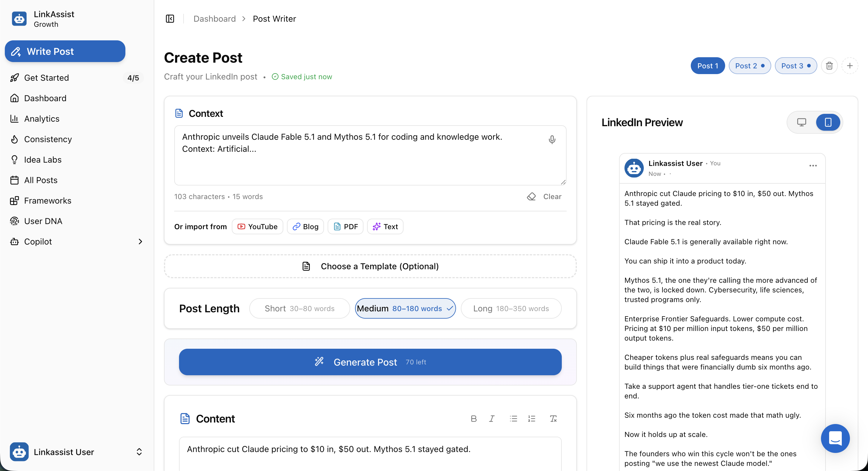Expand the Copilot submenu chevron
The height and width of the screenshot is (471, 868).
[x=140, y=242]
